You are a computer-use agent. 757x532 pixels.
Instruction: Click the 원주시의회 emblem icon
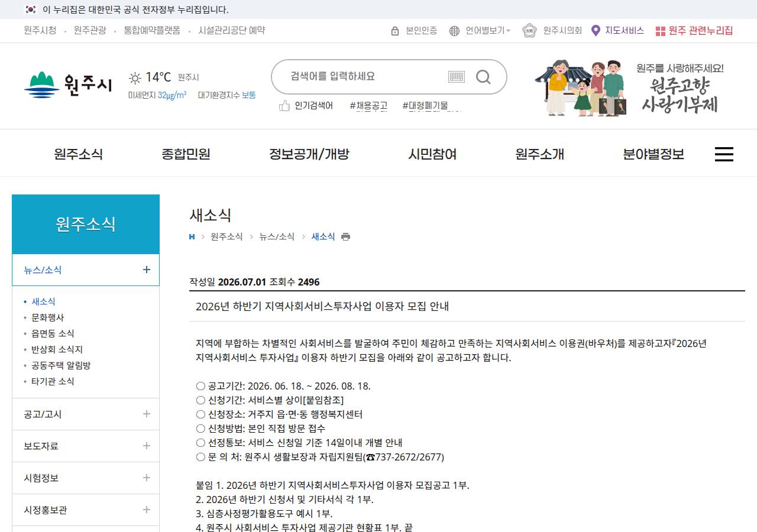pos(529,31)
